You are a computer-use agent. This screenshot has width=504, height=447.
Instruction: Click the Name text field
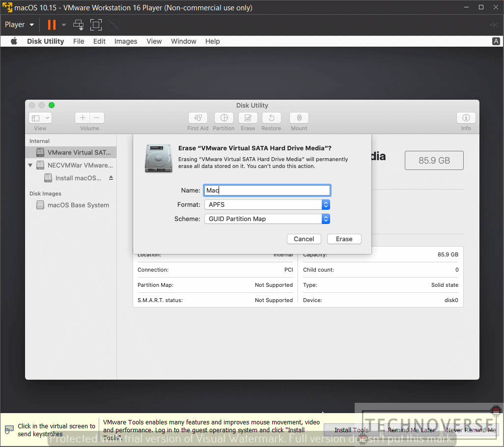[267, 190]
